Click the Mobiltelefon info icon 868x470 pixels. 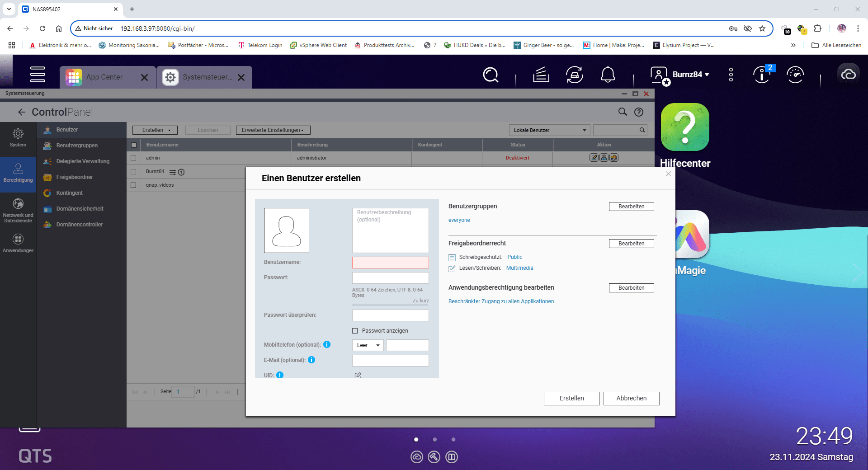327,344
